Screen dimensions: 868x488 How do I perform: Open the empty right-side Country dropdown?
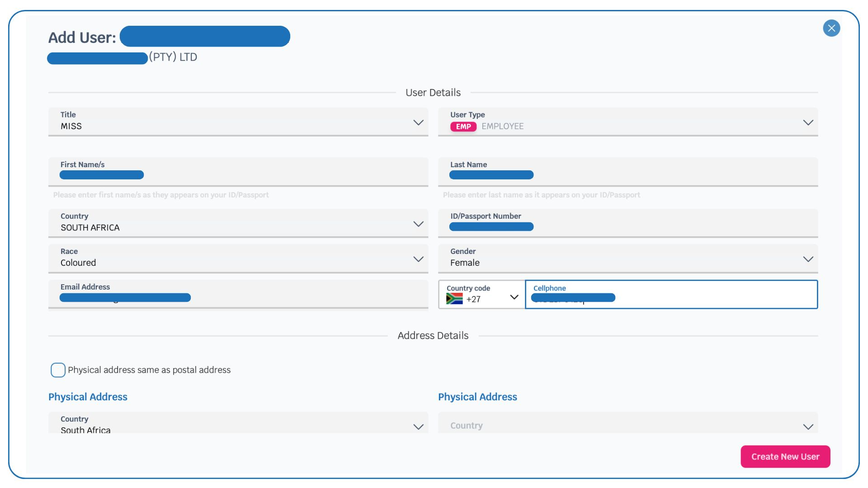pos(808,427)
